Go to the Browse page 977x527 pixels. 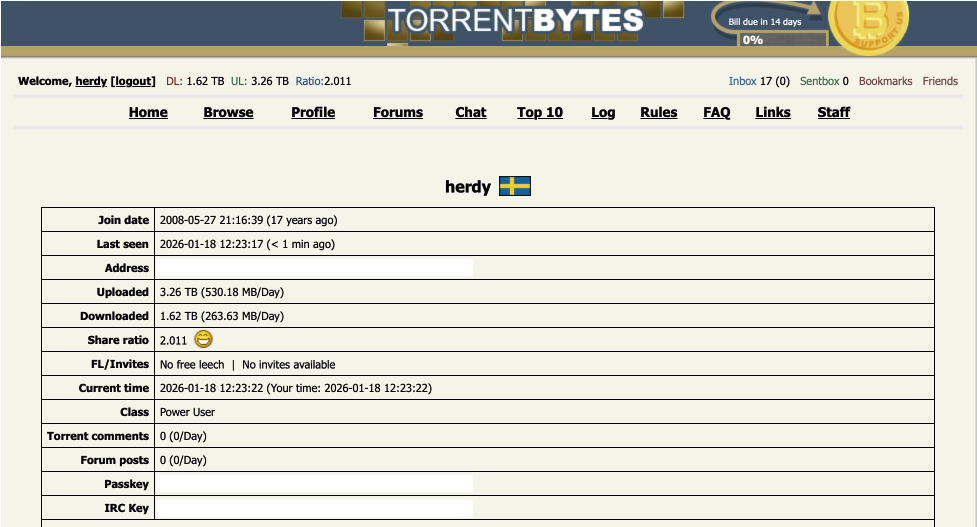coord(228,112)
